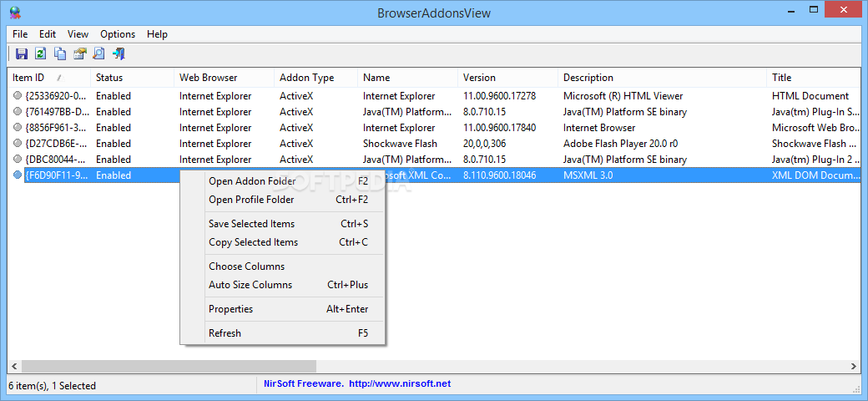Click version 11.00.9600.17278 cell
The image size is (868, 401).
pyautogui.click(x=499, y=96)
